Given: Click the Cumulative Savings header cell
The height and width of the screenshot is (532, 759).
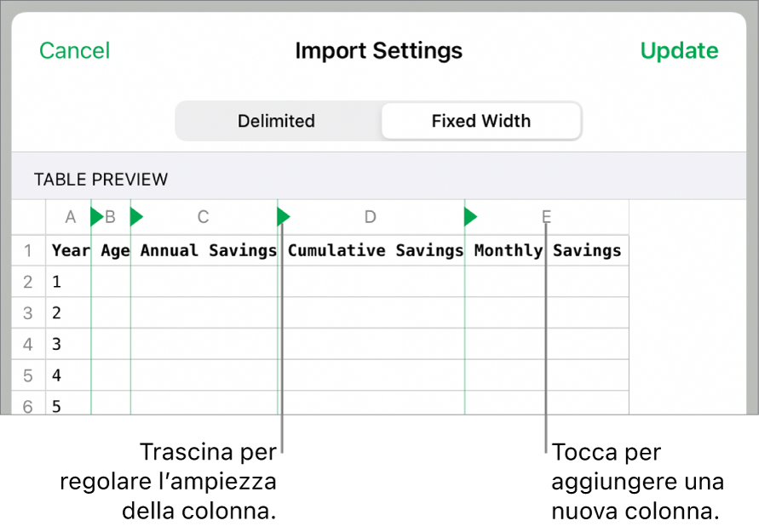Looking at the screenshot, I should 375,250.
